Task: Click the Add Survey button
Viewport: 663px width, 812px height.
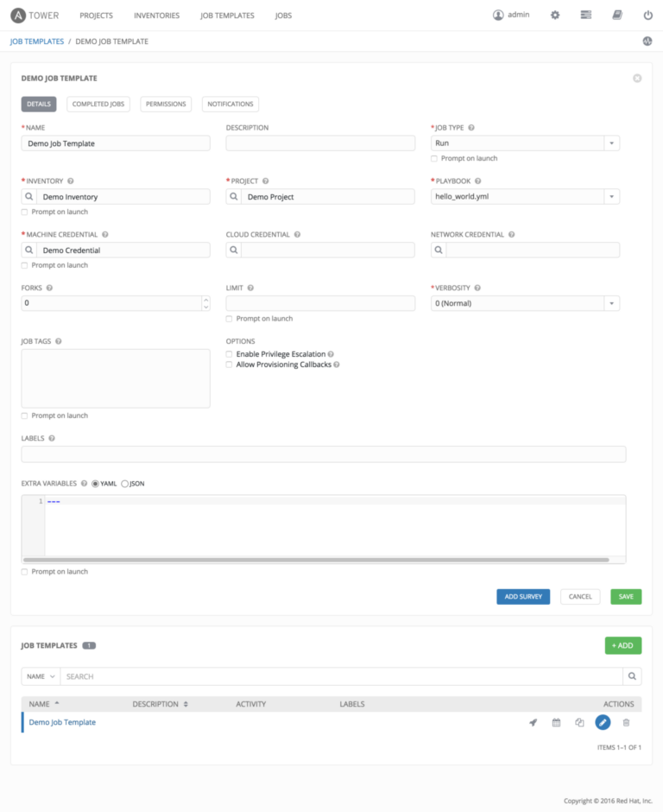Action: [x=523, y=597]
